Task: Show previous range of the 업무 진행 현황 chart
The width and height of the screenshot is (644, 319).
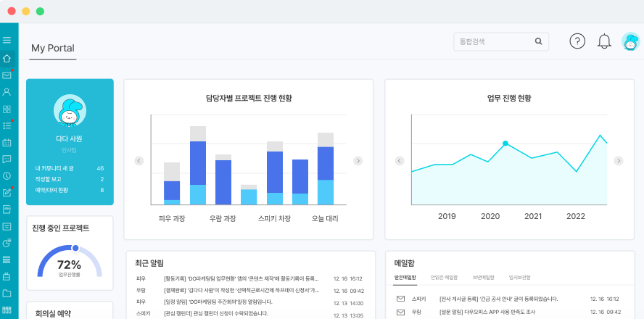Action: pyautogui.click(x=400, y=161)
